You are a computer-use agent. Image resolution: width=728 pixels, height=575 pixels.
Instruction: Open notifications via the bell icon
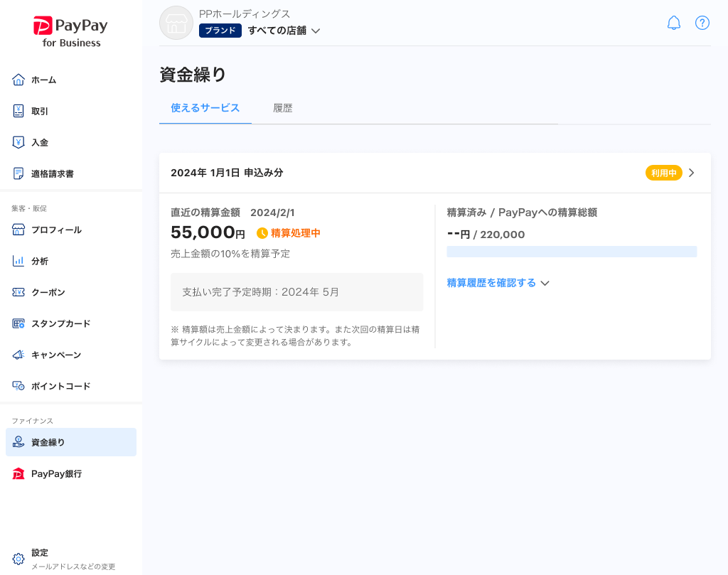coord(674,23)
